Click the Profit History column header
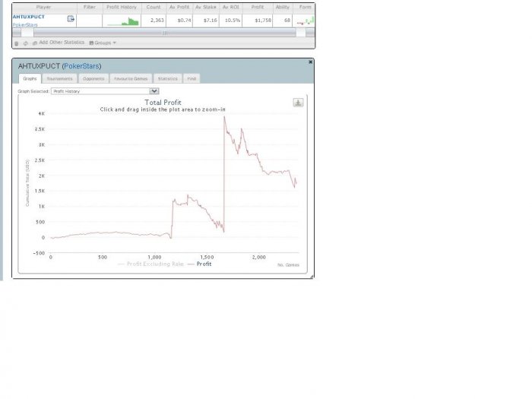The width and height of the screenshot is (532, 399). click(x=122, y=7)
